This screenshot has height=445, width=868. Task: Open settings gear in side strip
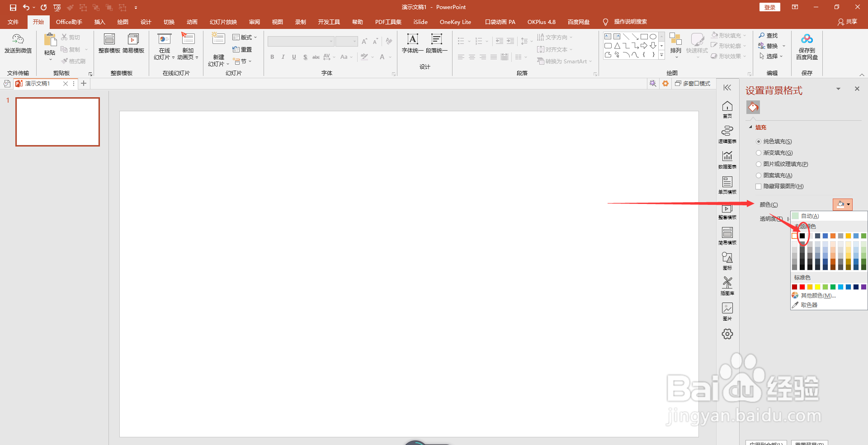[x=727, y=334]
